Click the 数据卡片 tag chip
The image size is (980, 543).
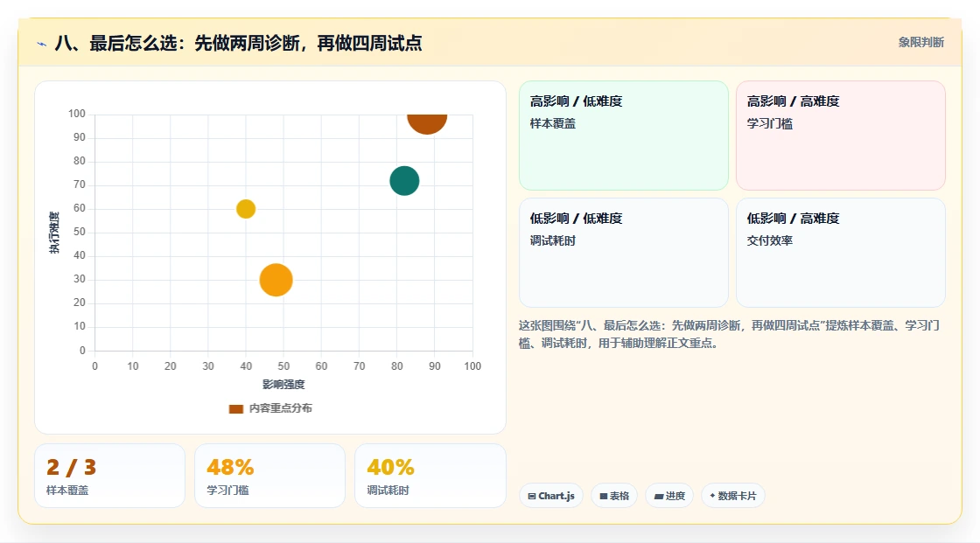pyautogui.click(x=733, y=496)
